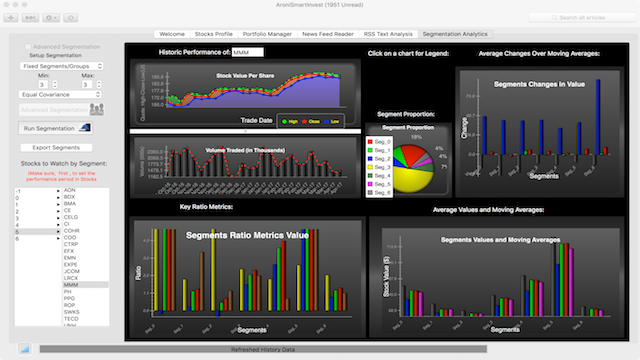Click into the Max number field
This screenshot has width=640, height=360.
pos(87,84)
